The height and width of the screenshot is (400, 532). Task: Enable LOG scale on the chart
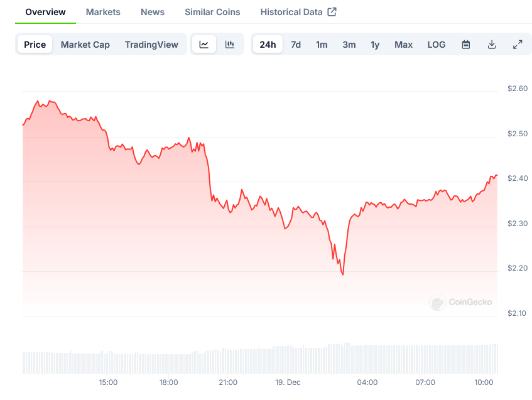point(437,45)
